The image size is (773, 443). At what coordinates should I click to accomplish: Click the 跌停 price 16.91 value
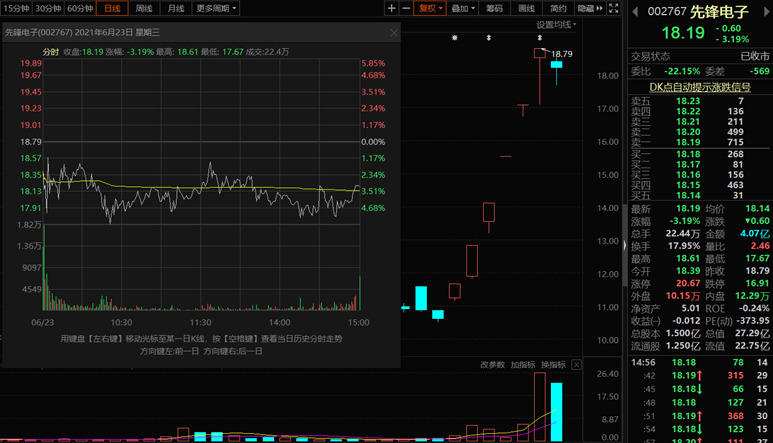757,283
